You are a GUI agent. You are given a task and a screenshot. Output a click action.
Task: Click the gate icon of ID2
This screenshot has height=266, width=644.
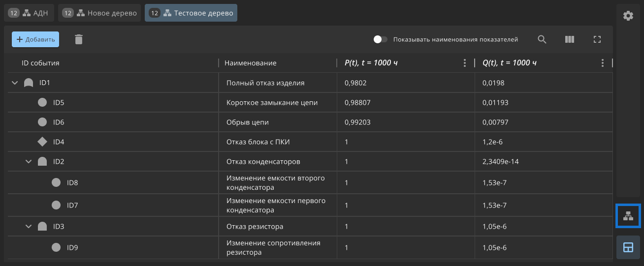pyautogui.click(x=42, y=161)
